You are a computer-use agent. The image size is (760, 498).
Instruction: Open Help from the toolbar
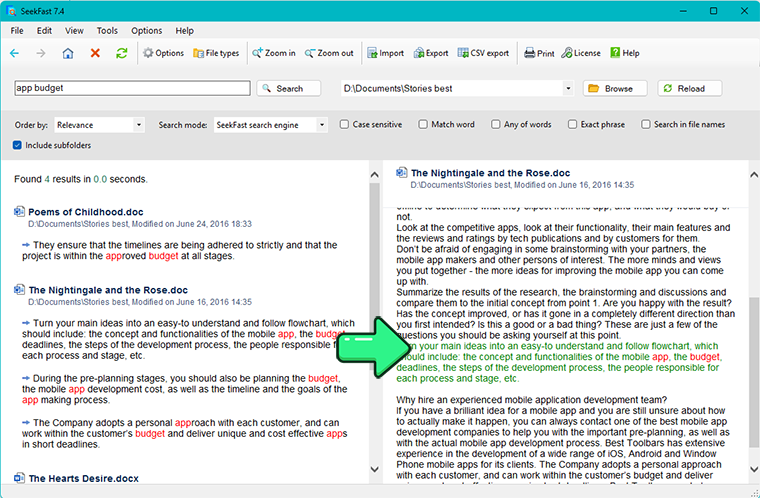pyautogui.click(x=625, y=53)
